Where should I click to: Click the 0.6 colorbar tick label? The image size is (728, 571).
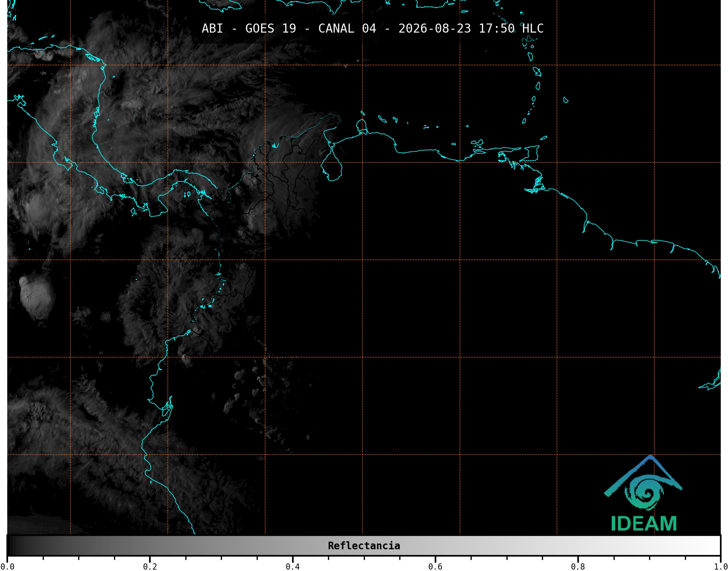click(x=435, y=567)
